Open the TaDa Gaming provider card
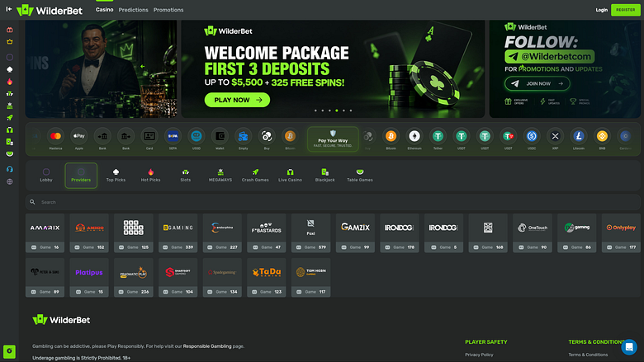 266,278
